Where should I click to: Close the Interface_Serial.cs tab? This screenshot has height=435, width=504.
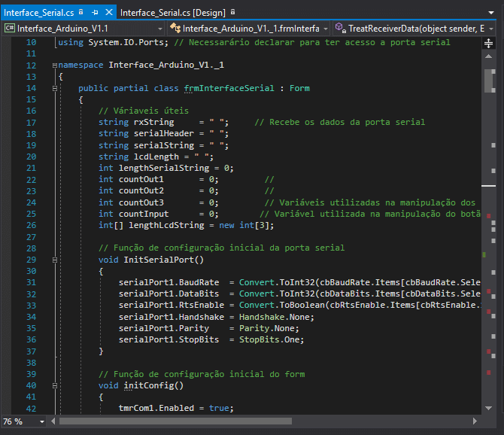click(109, 13)
